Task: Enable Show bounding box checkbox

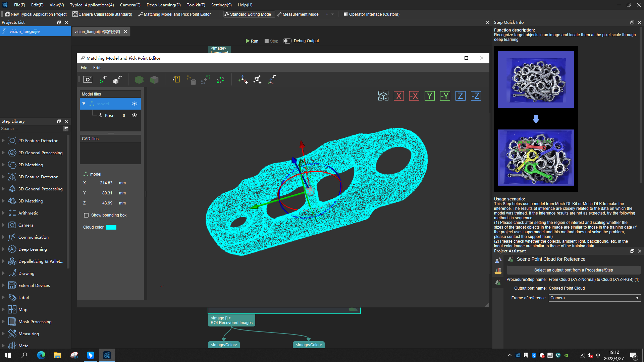Action: 86,215
